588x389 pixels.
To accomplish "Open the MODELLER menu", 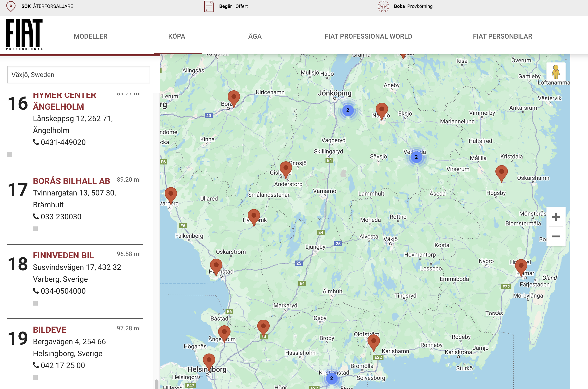I will coord(91,36).
